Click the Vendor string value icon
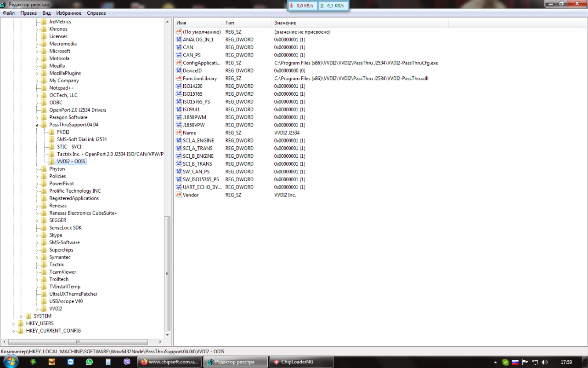The image size is (588, 368). (x=179, y=195)
